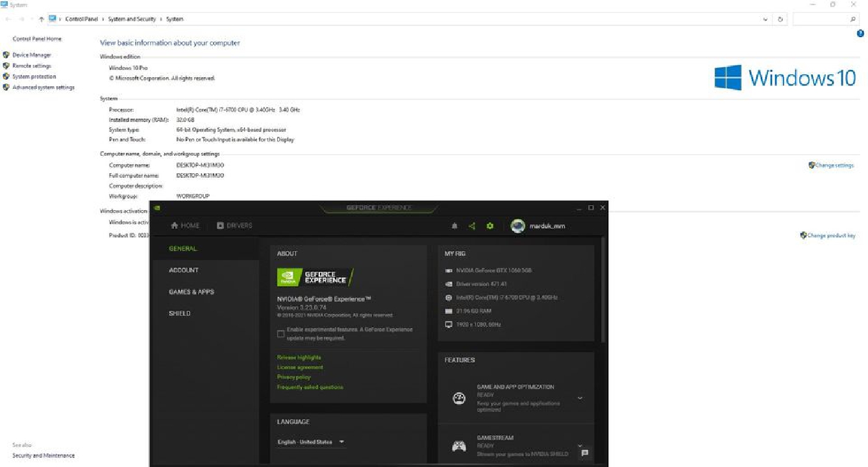The width and height of the screenshot is (868, 467).
Task: Expand breadcrumb arrow after System and Security
Action: click(161, 19)
